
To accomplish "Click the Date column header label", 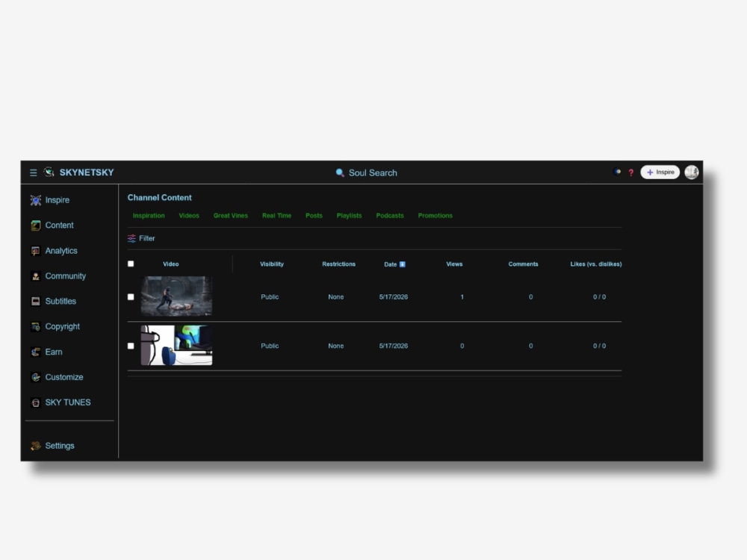I will point(391,264).
